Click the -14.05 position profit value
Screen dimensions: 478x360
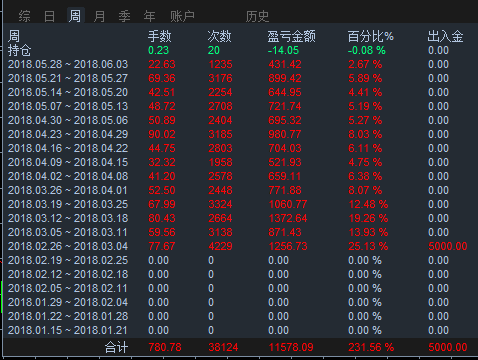(283, 51)
